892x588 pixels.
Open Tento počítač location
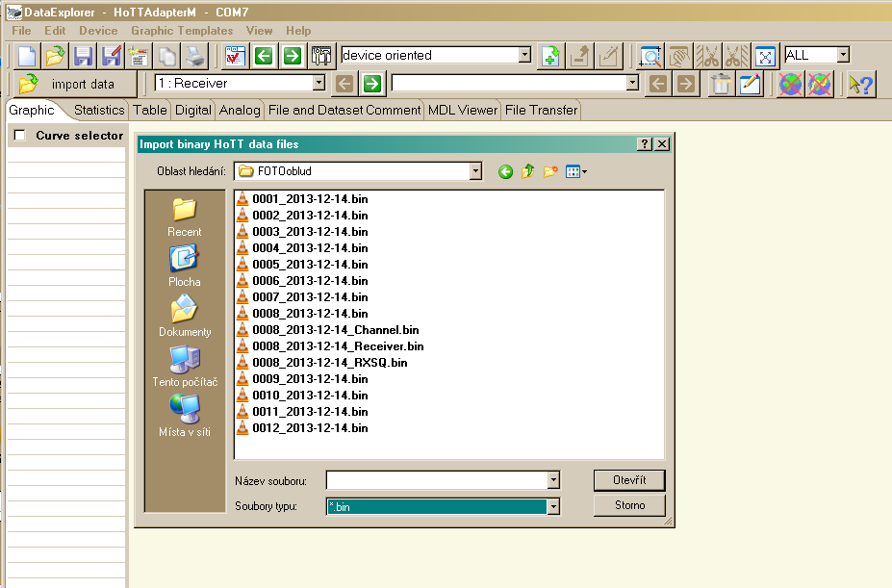(x=184, y=367)
